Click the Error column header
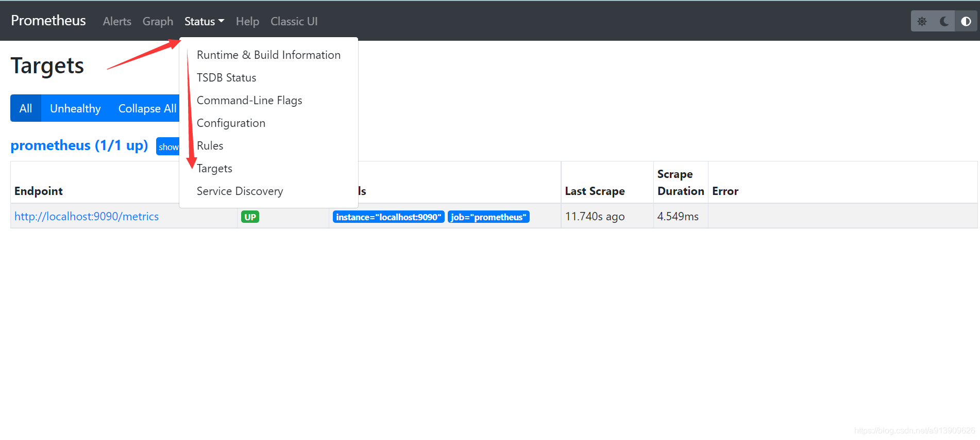980x440 pixels. click(725, 191)
